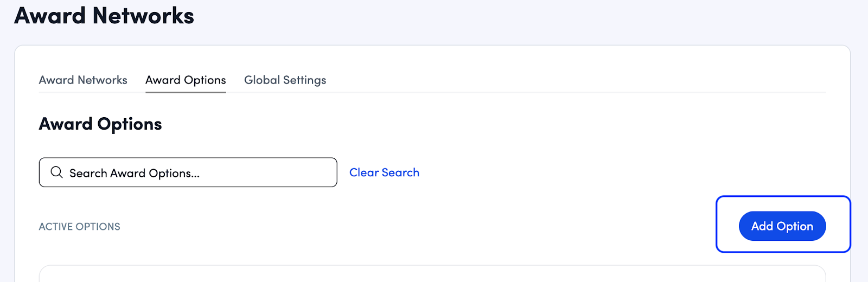This screenshot has width=868, height=282.
Task: Click the "Search Award Options..." placeholder text
Action: [x=135, y=173]
